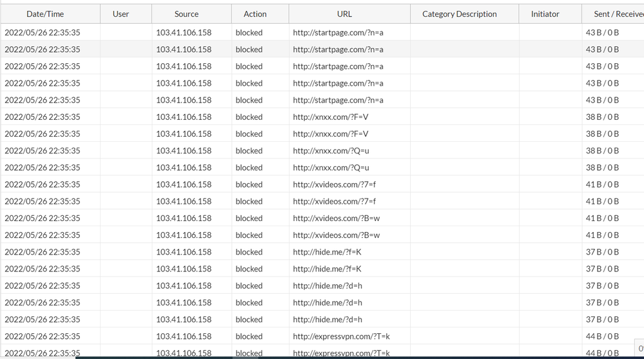Click the User column header

(x=121, y=14)
